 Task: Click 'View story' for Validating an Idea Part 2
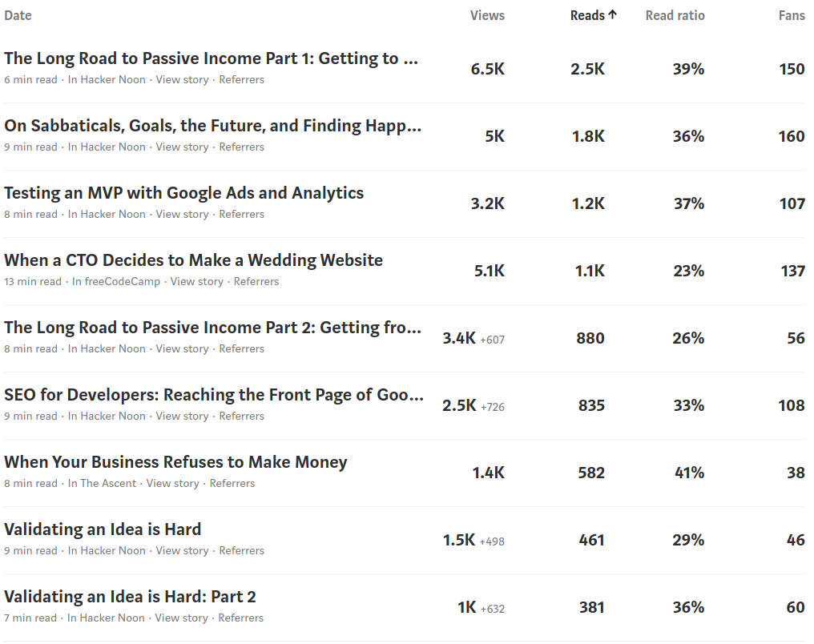pyautogui.click(x=181, y=618)
